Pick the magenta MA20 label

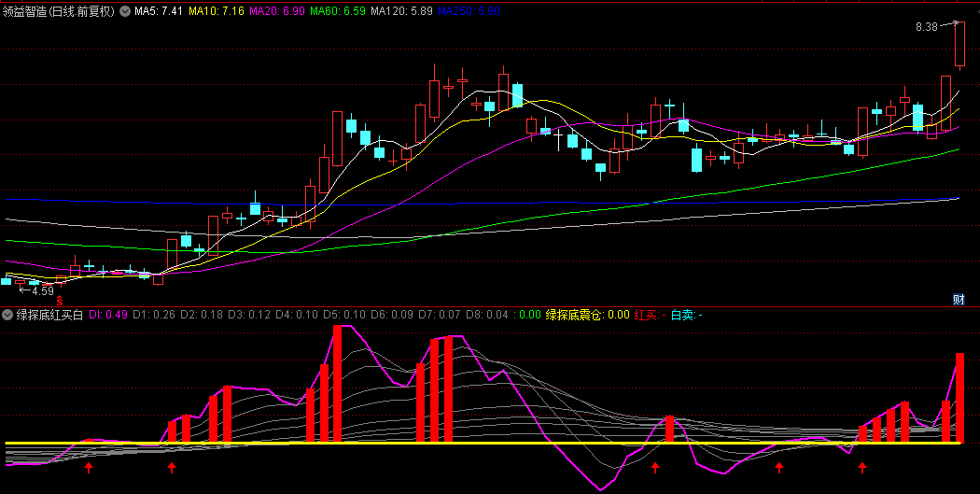(x=275, y=12)
